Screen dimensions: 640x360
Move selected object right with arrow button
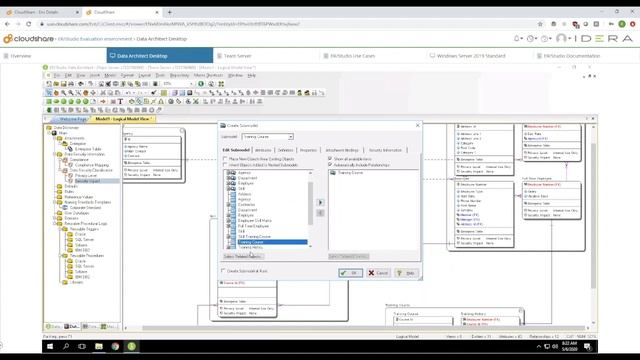[320, 202]
